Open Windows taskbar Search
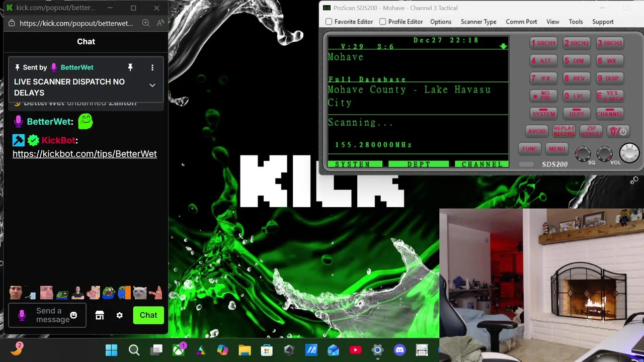This screenshot has height=362, width=644. point(134,350)
